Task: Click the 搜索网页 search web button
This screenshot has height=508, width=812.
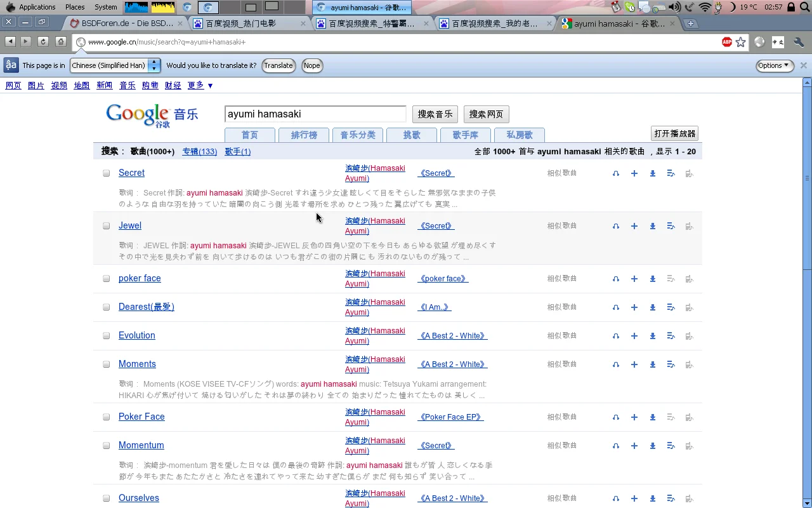Action: [x=486, y=114]
